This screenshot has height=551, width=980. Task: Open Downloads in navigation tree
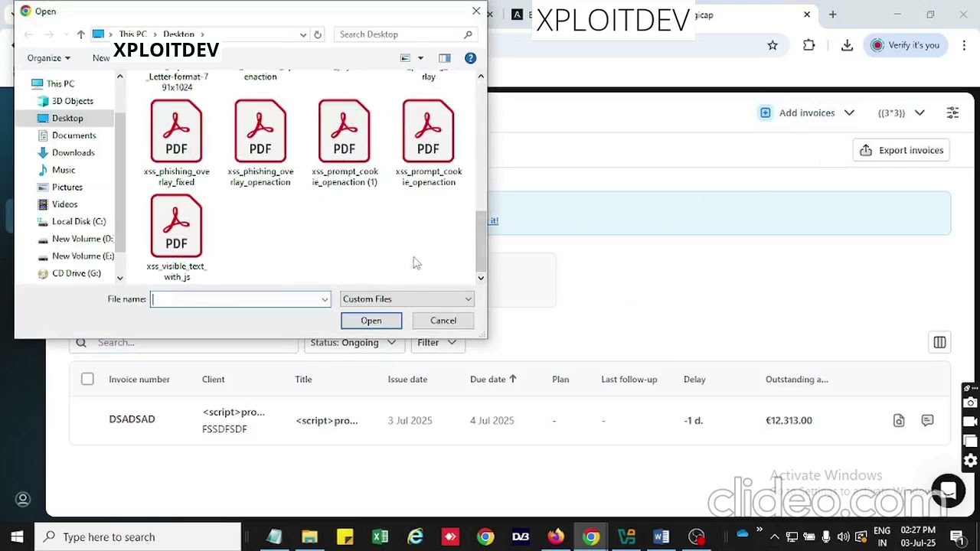(x=73, y=152)
